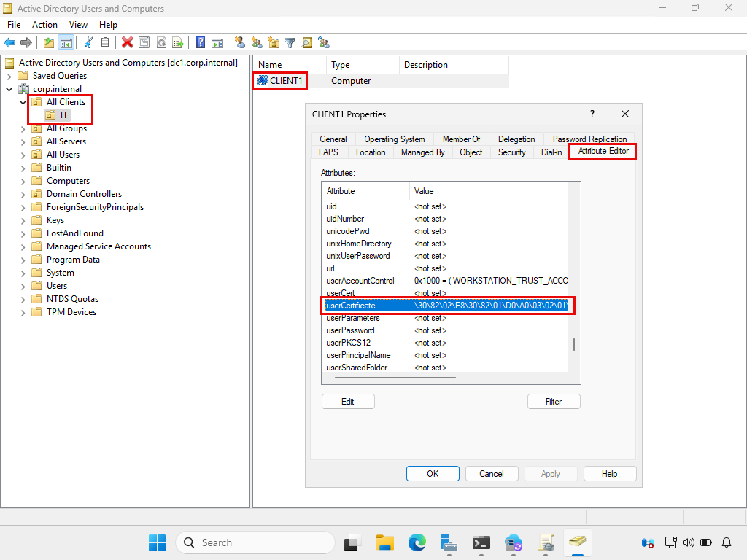Click the red Delete icon in the toolbar
This screenshot has width=747, height=560.
click(127, 43)
